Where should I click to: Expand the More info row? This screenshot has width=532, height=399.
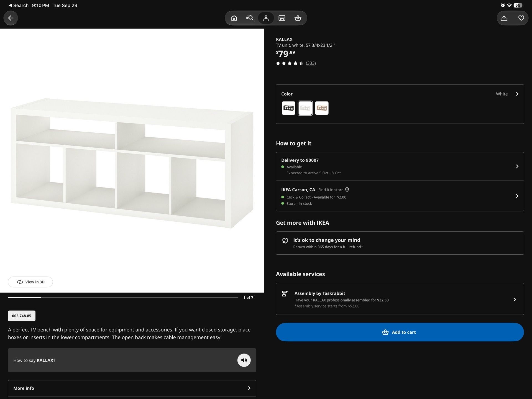(132, 388)
